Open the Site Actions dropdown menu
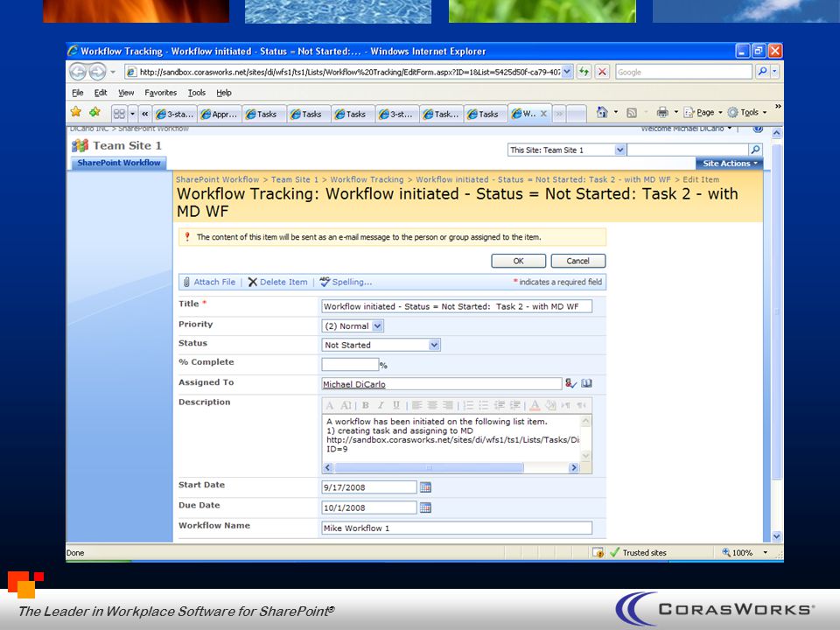Viewport: 840px width, 630px height. point(730,164)
